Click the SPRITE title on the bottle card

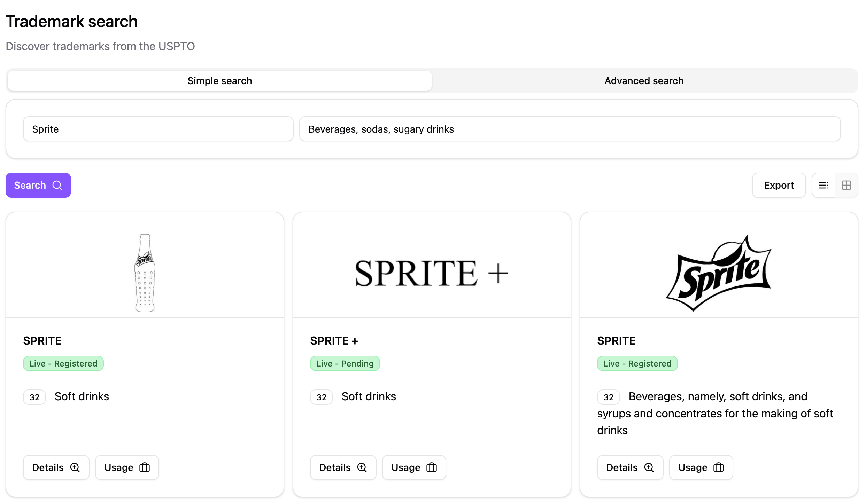pos(42,341)
